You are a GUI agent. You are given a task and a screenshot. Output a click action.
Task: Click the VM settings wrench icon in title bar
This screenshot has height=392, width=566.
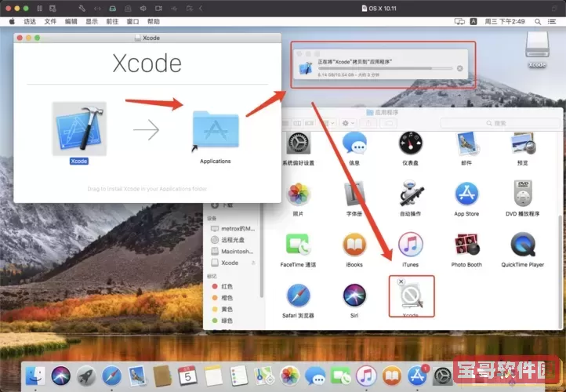click(x=82, y=9)
